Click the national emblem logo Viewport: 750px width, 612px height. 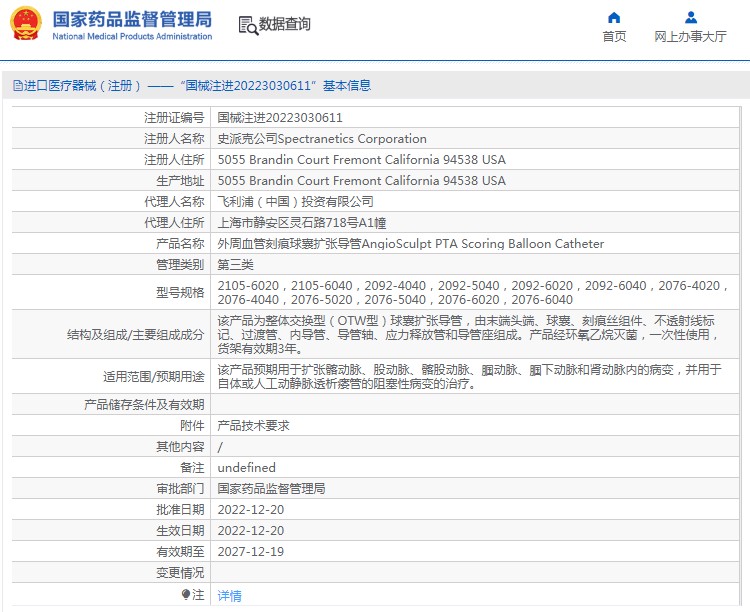coord(26,23)
